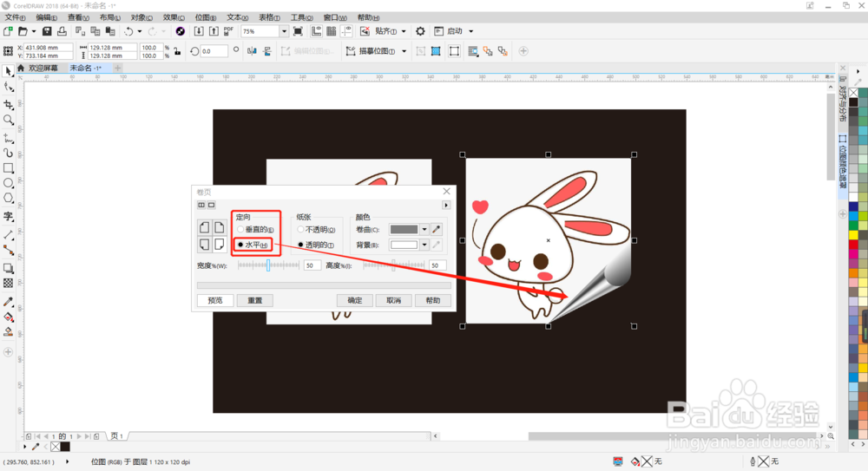The width and height of the screenshot is (868, 471).
Task: Click the Full screen preview icon
Action: point(298,31)
